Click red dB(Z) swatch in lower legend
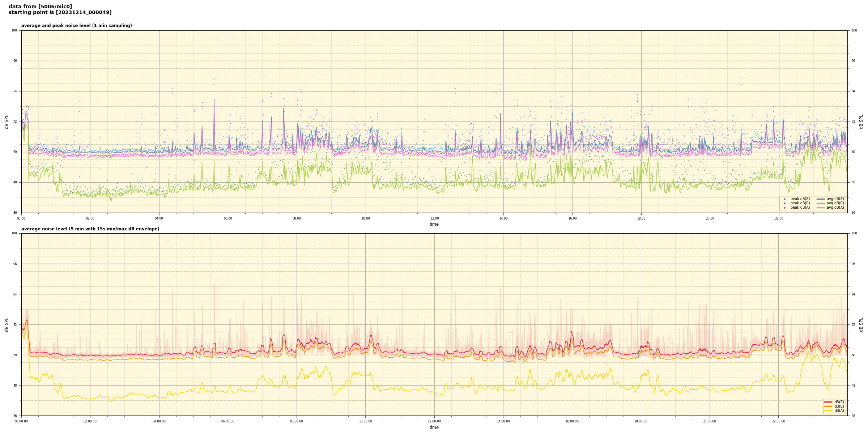The image size is (868, 434). click(828, 402)
